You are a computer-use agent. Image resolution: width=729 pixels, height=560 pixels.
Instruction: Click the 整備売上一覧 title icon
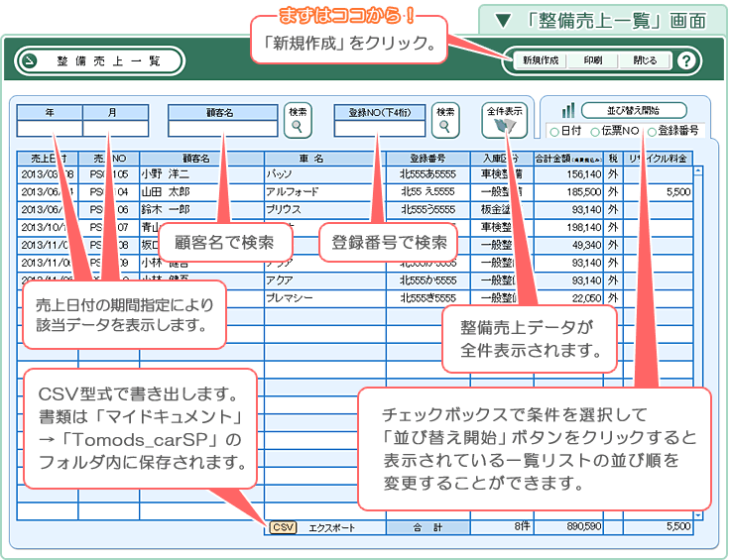coord(30,60)
